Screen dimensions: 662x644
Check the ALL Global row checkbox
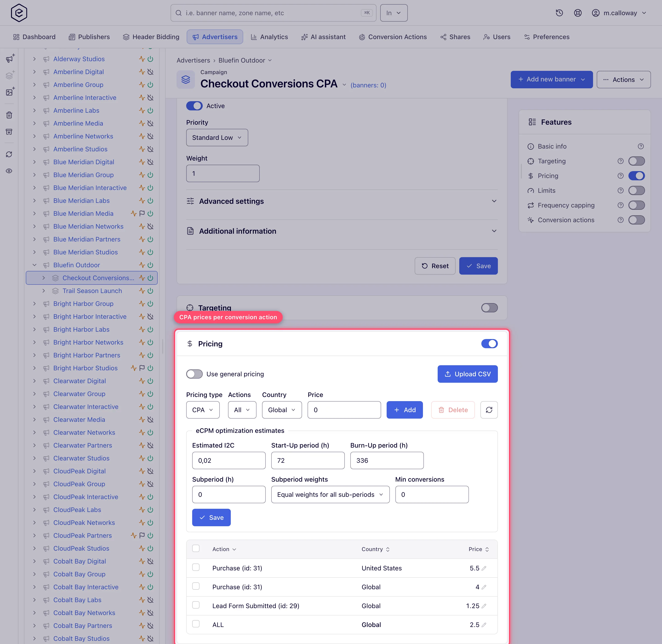(x=196, y=624)
